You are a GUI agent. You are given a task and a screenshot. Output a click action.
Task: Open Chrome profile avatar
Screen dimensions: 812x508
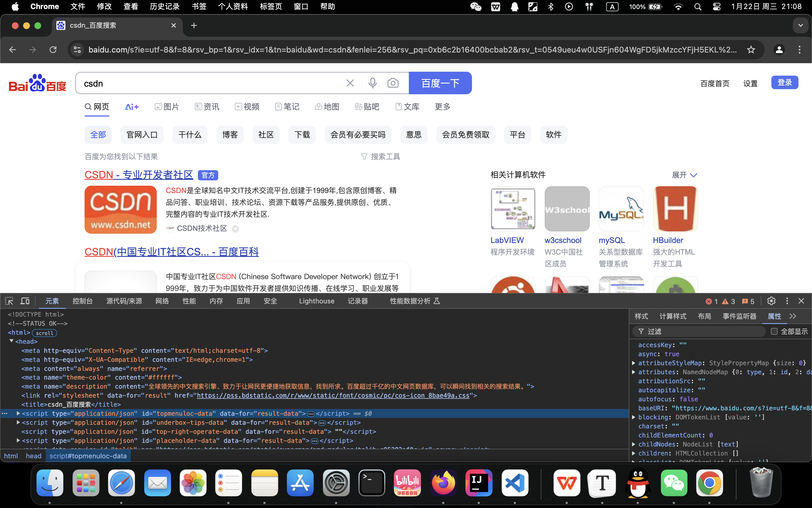[x=779, y=50]
